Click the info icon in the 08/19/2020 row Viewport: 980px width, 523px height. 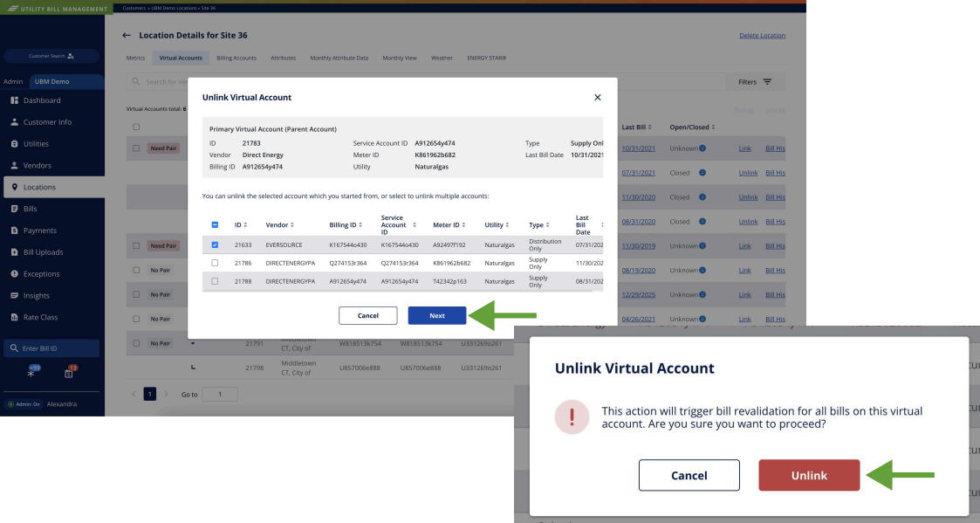pyautogui.click(x=702, y=271)
